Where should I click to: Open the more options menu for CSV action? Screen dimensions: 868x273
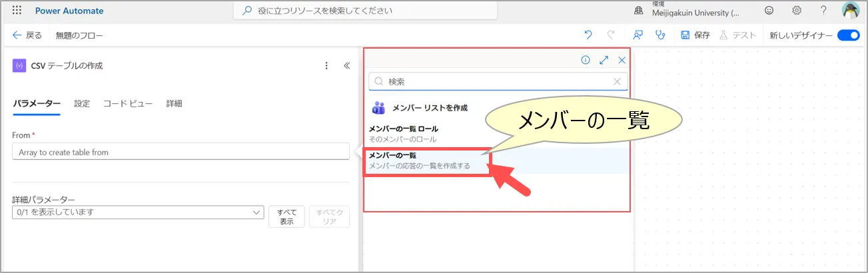[x=326, y=66]
